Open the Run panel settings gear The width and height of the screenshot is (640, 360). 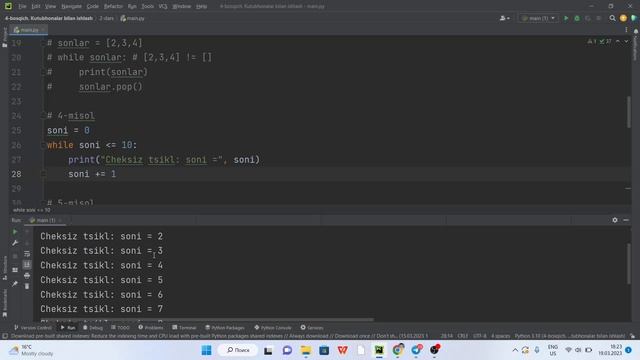coord(615,220)
